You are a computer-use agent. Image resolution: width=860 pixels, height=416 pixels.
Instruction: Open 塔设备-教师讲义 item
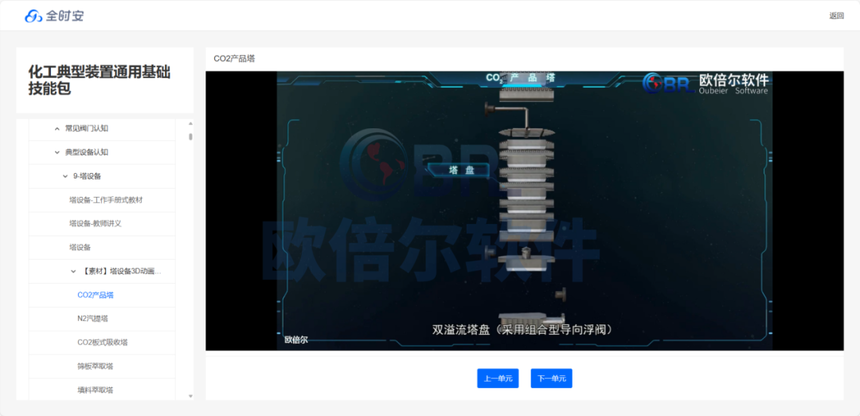point(95,224)
